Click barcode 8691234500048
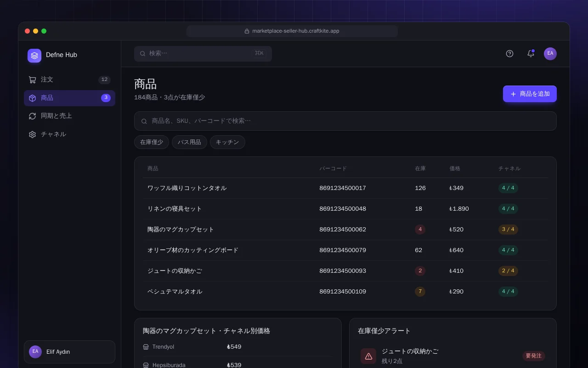Viewport: 588px width, 368px height. click(x=343, y=209)
